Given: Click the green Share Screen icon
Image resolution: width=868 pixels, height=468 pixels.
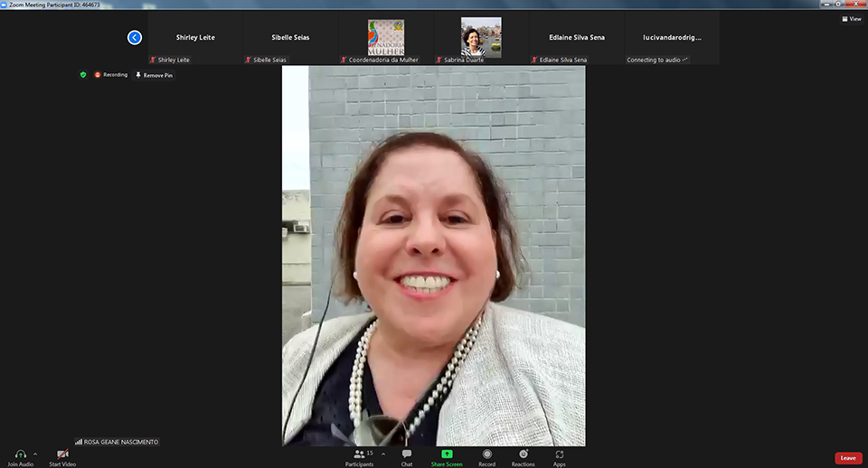Looking at the screenshot, I should tap(447, 454).
